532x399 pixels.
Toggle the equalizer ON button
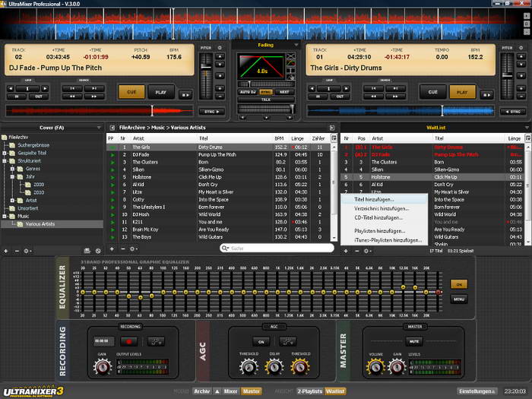tap(458, 283)
